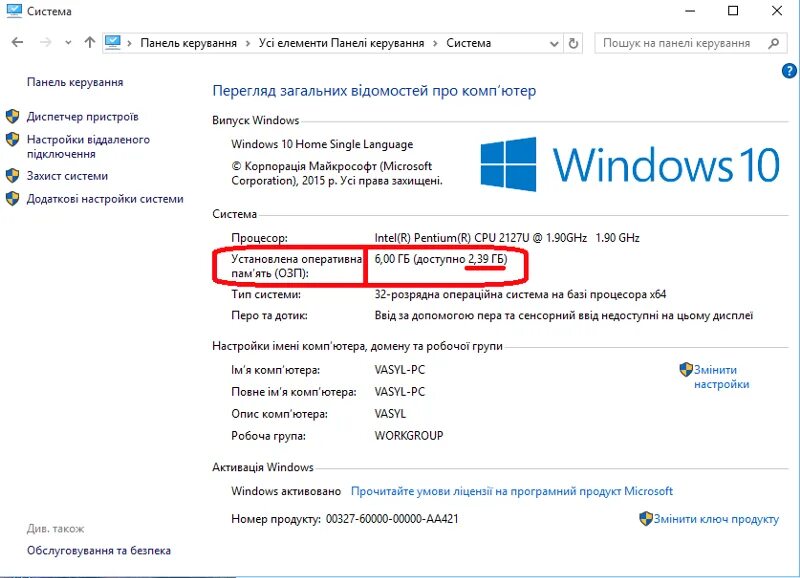
Task: Go up one level with Up arrow
Action: click(90, 42)
